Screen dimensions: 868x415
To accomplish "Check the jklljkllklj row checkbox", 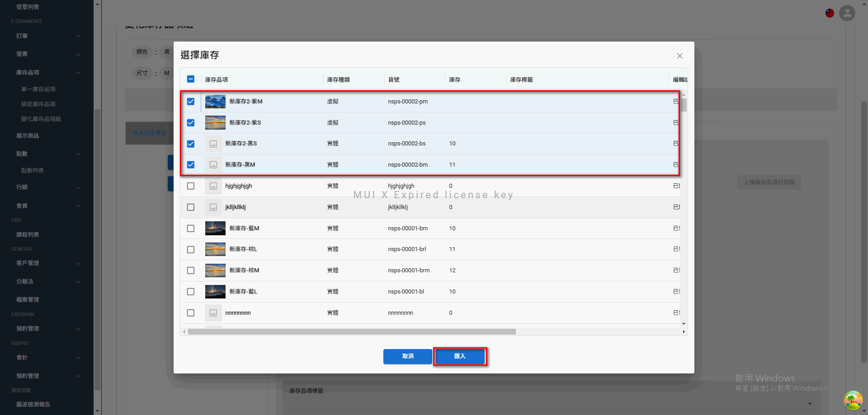I will click(191, 207).
